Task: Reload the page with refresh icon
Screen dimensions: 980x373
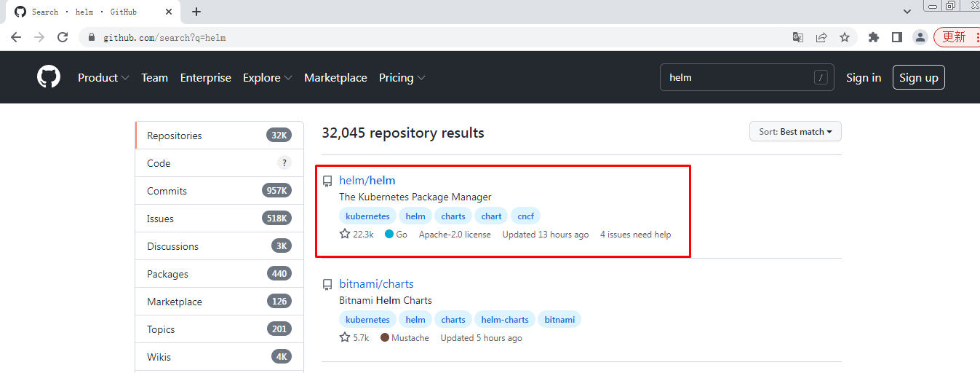Action: tap(63, 37)
